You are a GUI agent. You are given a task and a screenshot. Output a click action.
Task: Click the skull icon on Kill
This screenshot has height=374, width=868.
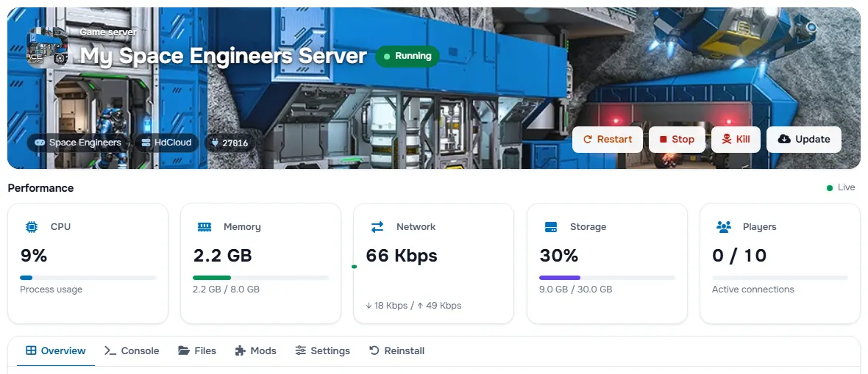[x=726, y=140]
